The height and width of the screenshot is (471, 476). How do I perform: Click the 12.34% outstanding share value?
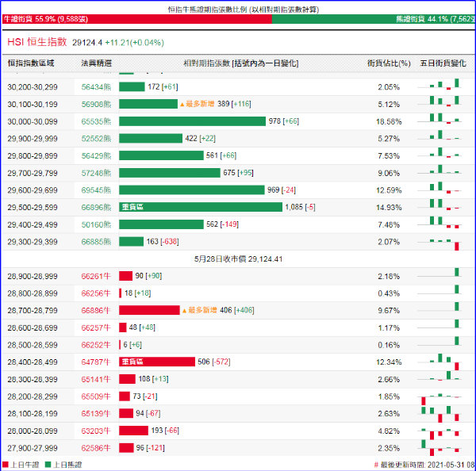389,362
